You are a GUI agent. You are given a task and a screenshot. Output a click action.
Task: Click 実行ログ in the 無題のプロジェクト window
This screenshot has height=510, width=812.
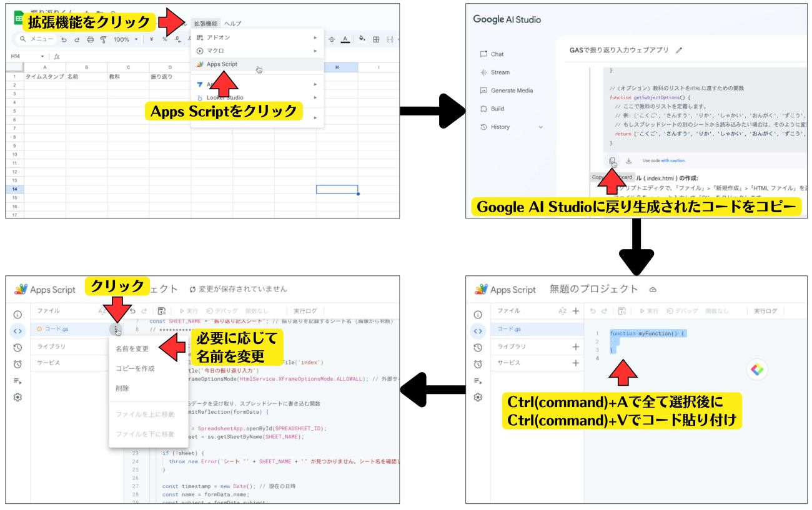click(x=765, y=311)
